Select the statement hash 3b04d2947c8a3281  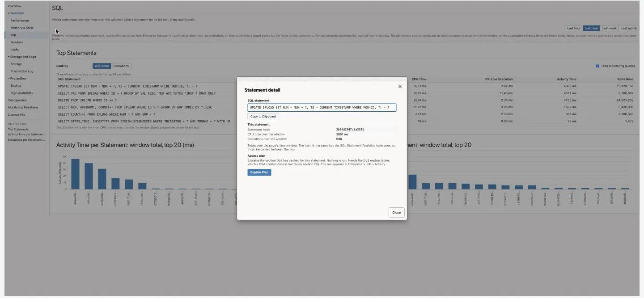click(x=350, y=130)
